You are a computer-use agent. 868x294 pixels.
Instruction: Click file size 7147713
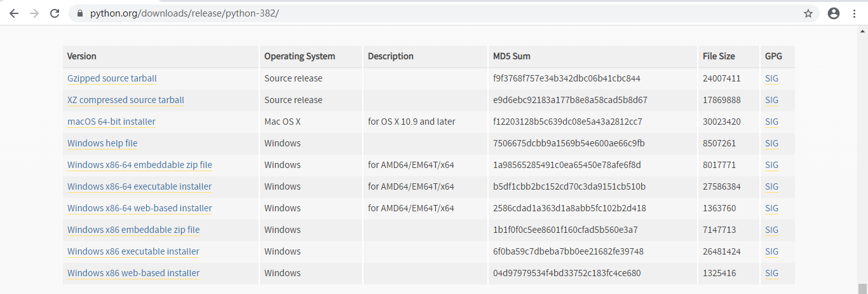point(719,230)
